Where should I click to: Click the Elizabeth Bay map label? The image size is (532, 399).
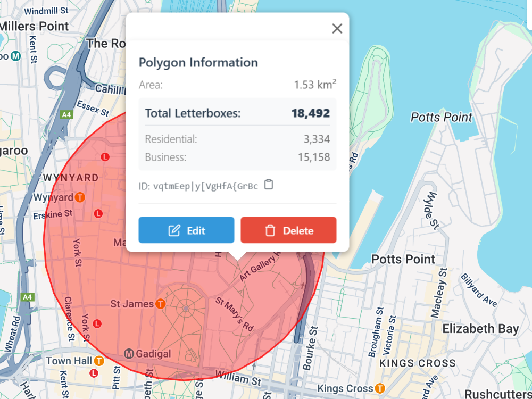[x=480, y=329]
